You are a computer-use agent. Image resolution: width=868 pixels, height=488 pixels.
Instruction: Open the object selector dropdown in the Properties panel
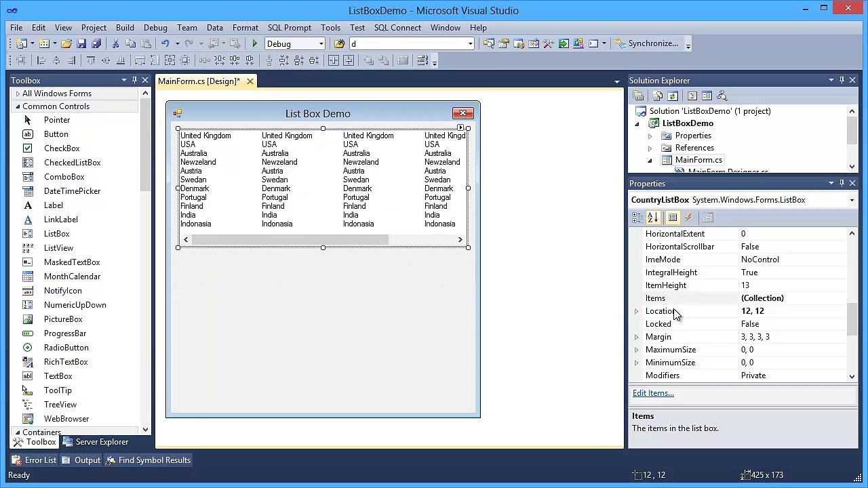(x=852, y=200)
